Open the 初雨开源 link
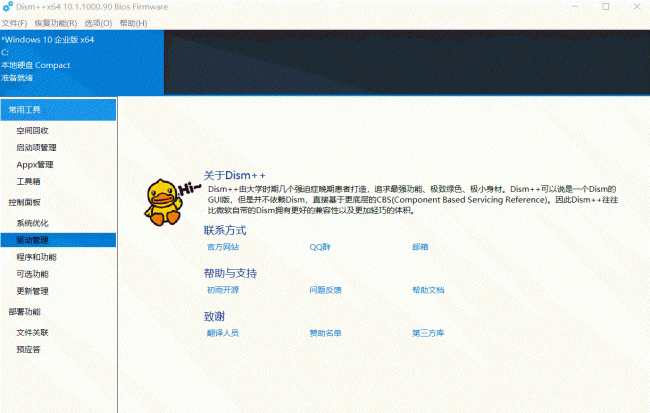The image size is (650, 413). [x=223, y=290]
